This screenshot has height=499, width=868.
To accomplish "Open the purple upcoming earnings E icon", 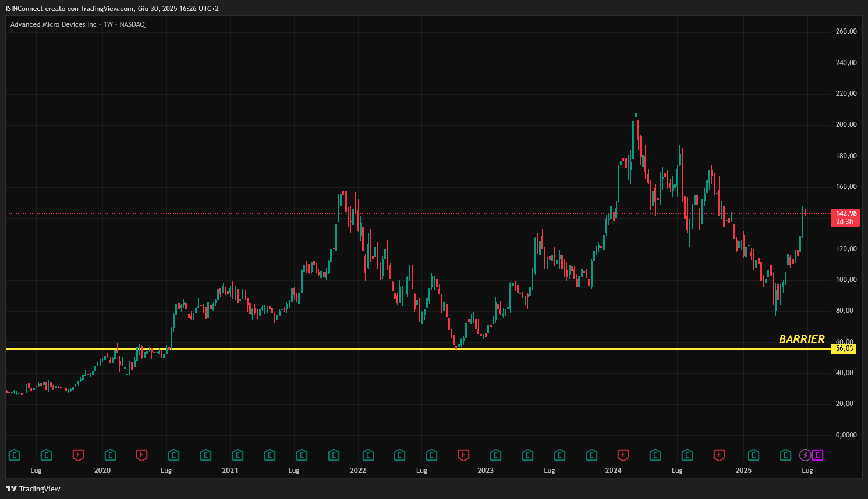I will coord(817,455).
